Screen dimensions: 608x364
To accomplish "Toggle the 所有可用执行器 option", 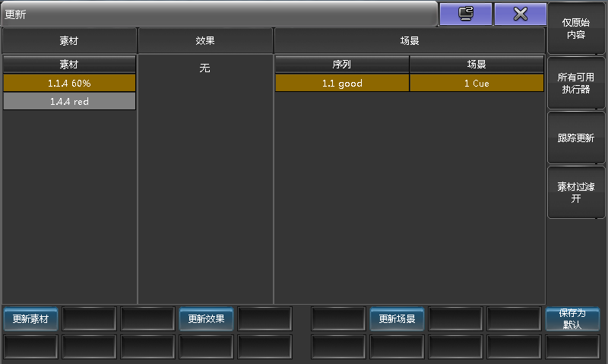I will (576, 84).
